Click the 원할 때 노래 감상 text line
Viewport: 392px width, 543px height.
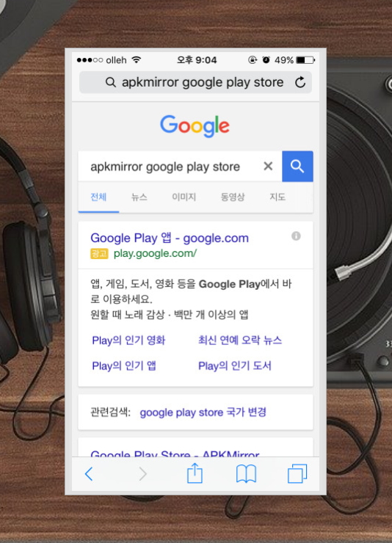click(x=170, y=315)
